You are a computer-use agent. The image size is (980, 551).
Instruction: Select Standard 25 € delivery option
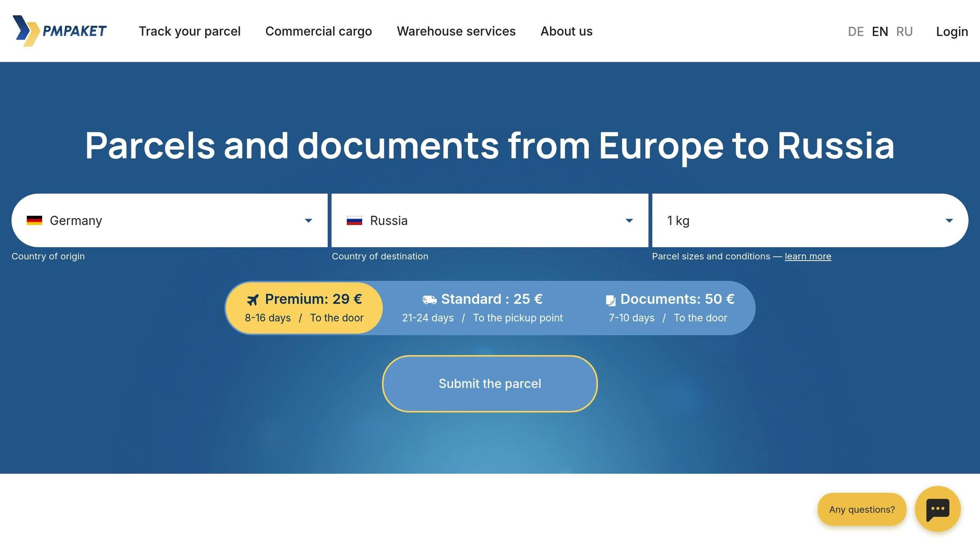coord(482,308)
